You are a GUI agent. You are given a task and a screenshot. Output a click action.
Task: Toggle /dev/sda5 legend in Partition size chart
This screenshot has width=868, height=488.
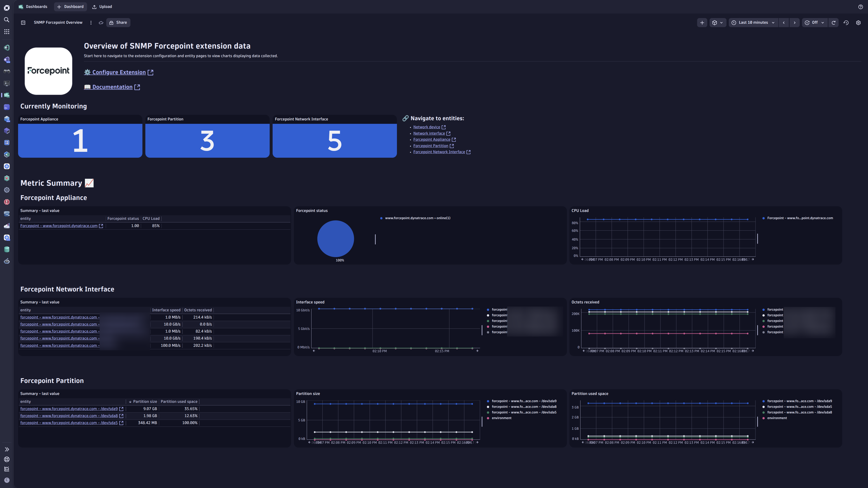point(522,413)
